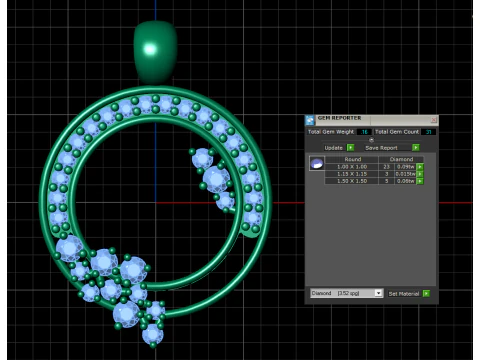The width and height of the screenshot is (480, 360).
Task: Open the Diamond material dropdown
Action: tap(378, 293)
